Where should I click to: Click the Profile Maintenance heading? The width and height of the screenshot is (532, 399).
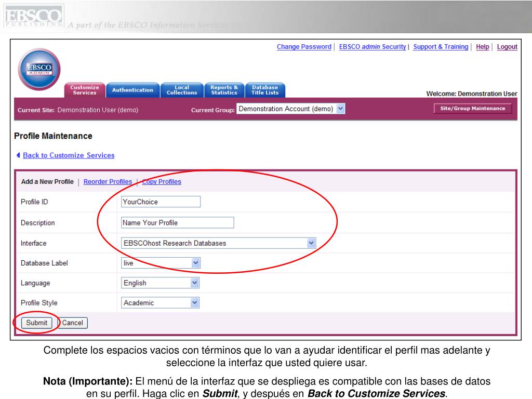click(x=54, y=136)
